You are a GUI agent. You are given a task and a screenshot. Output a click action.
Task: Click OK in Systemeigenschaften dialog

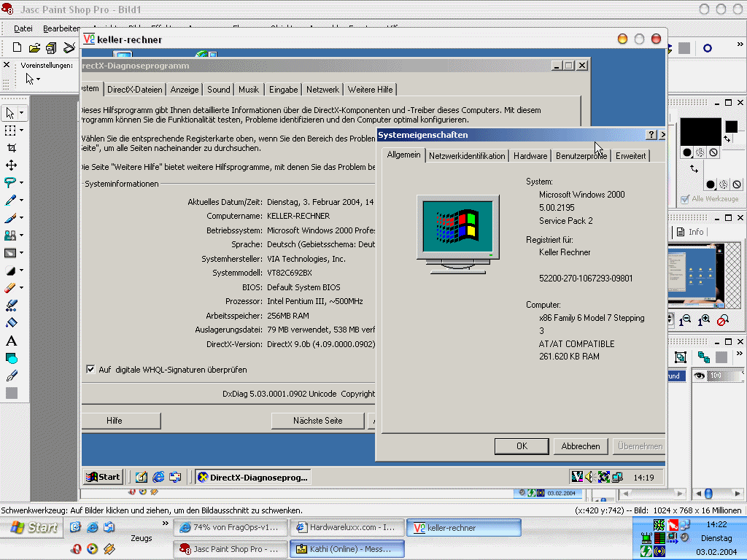pyautogui.click(x=522, y=446)
